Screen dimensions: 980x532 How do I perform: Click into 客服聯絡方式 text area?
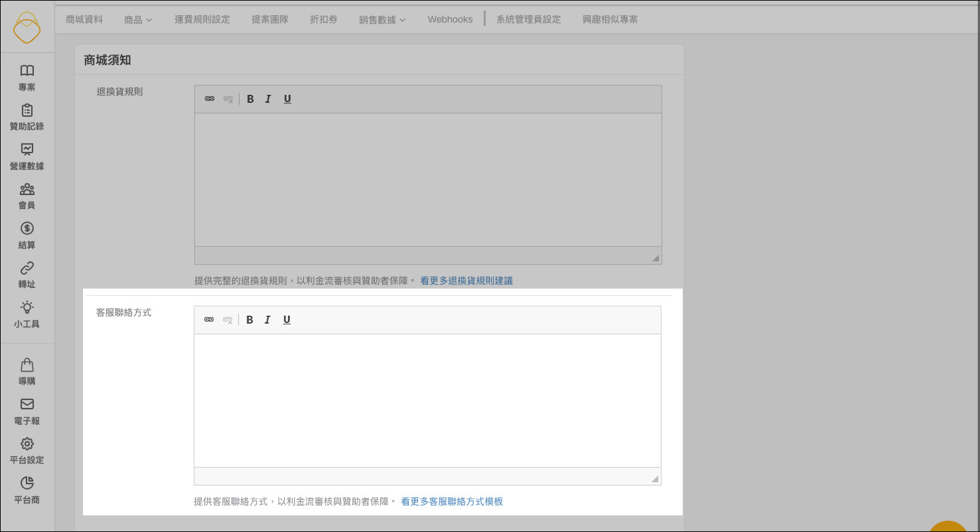[427, 401]
